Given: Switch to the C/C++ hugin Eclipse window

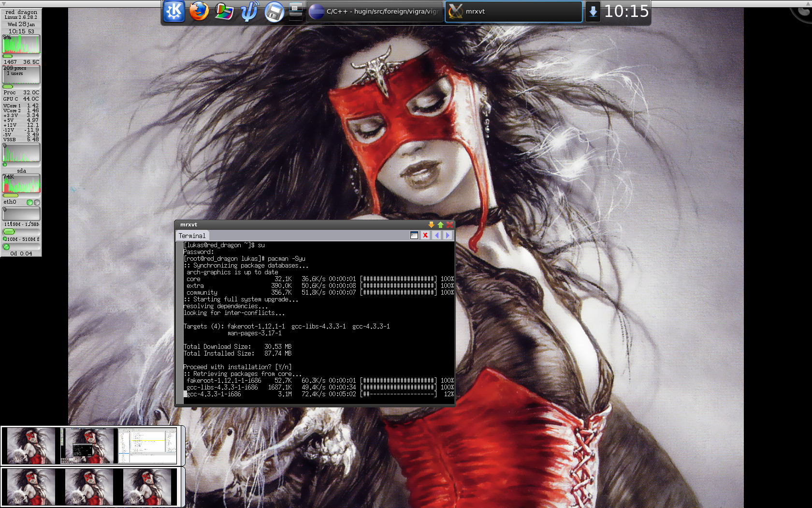Looking at the screenshot, I should [375, 12].
